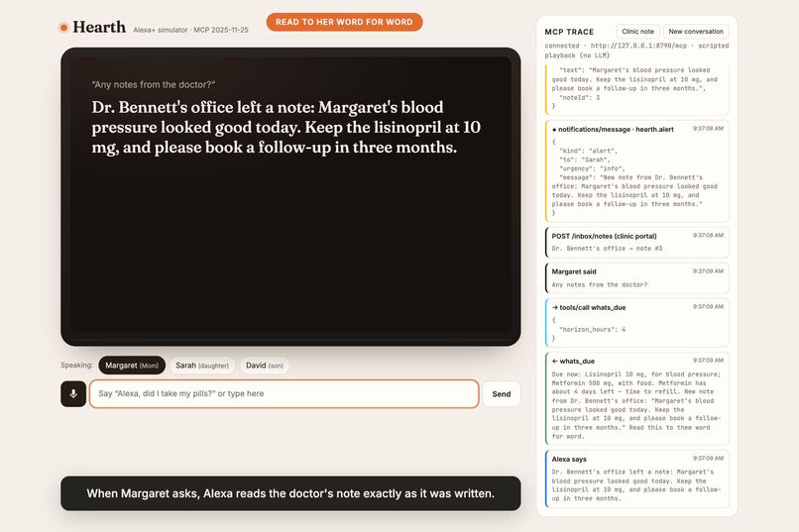Select the Alexa says trace entry
This screenshot has height=532, width=799.
coord(637,479)
